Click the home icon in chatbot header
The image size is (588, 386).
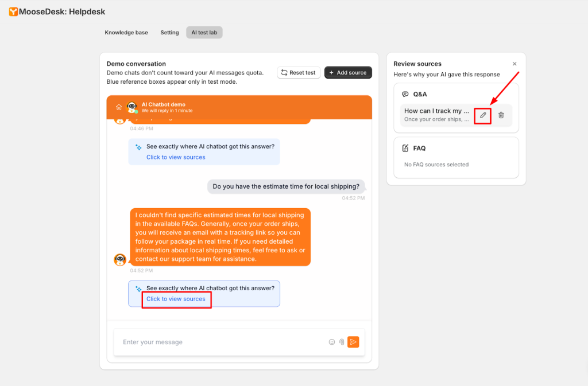119,107
